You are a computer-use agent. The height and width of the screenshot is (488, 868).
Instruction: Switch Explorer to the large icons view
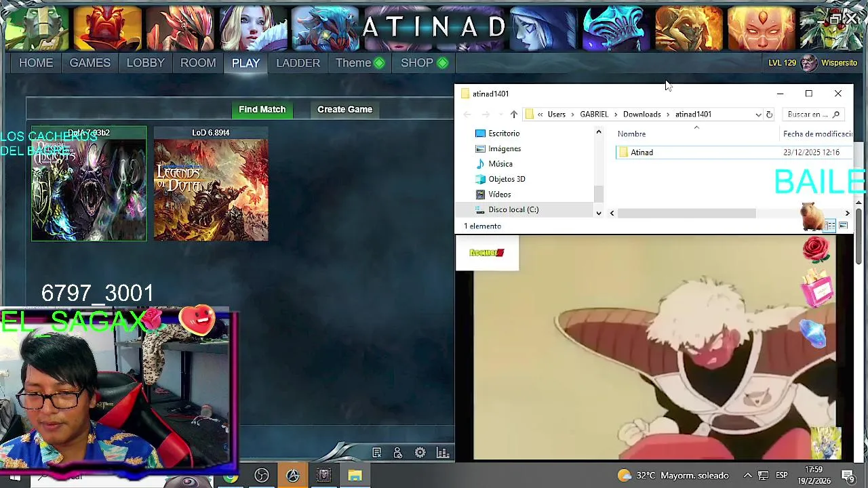pyautogui.click(x=843, y=226)
